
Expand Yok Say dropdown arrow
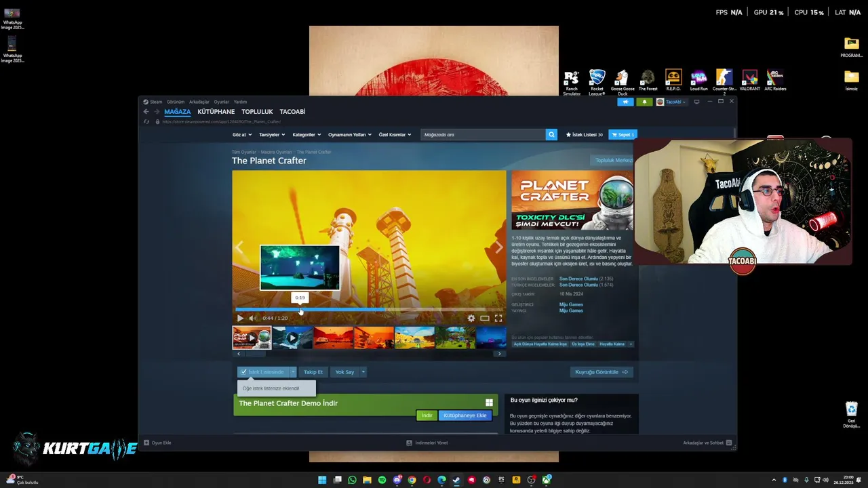point(363,371)
